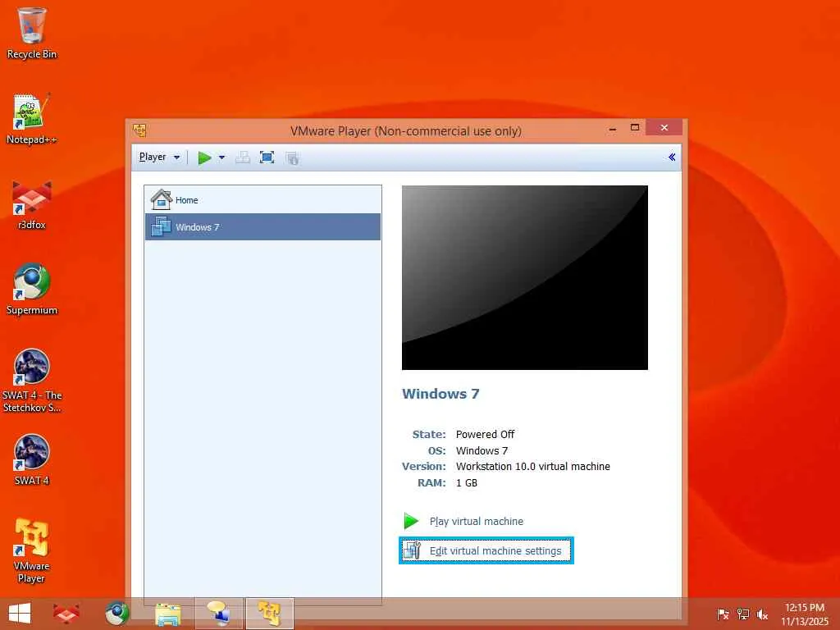
Task: Open the Windows Start button
Action: [x=20, y=614]
